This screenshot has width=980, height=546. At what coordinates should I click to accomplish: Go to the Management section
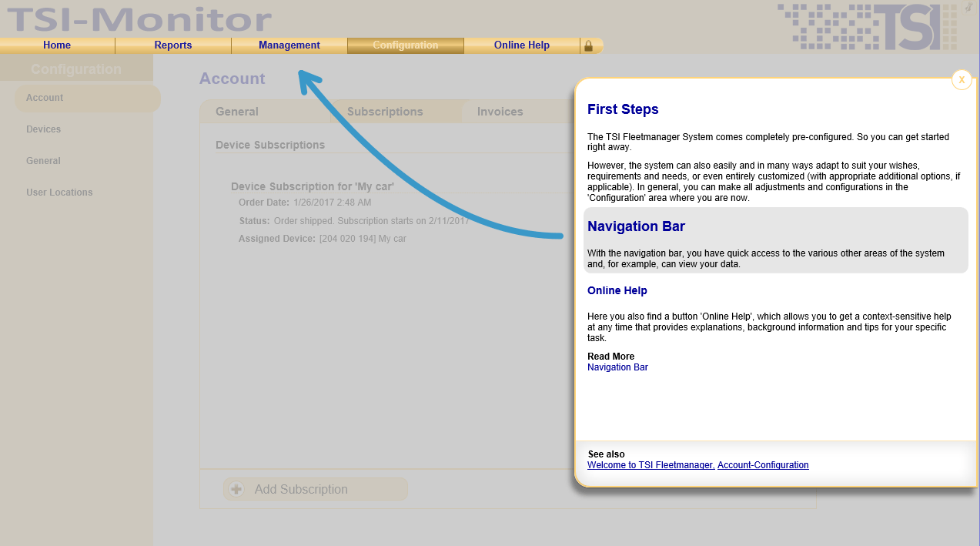289,45
